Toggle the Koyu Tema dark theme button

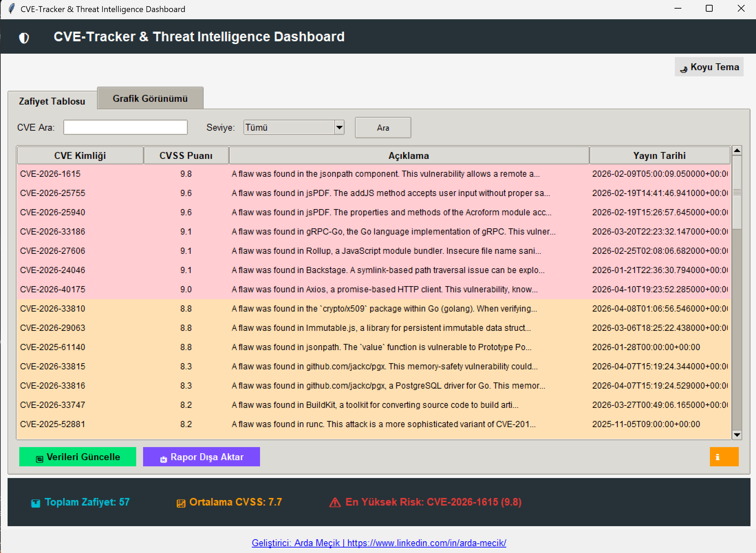coord(709,67)
